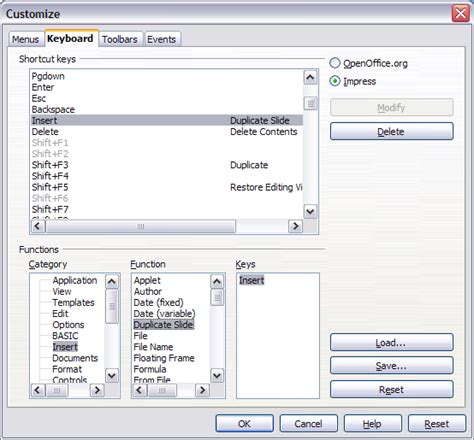Click right arrow of Function horizontal scrollbar
Screen dimensions: 474x440
[202, 390]
